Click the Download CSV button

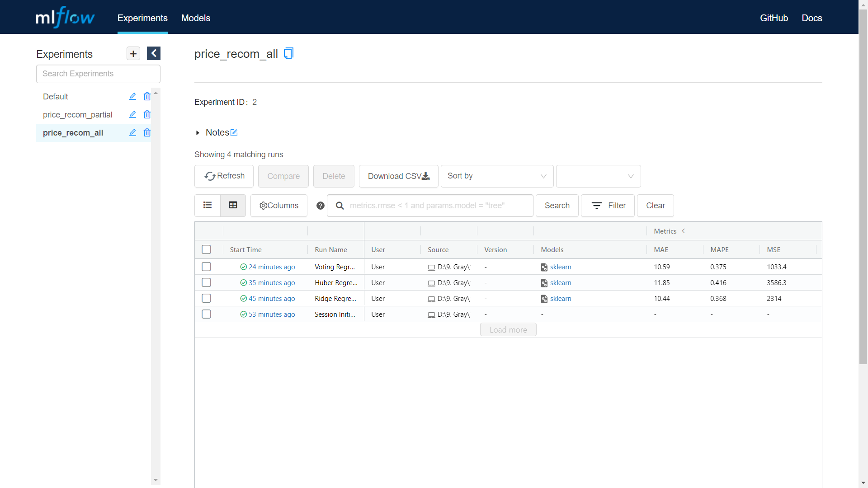[398, 176]
